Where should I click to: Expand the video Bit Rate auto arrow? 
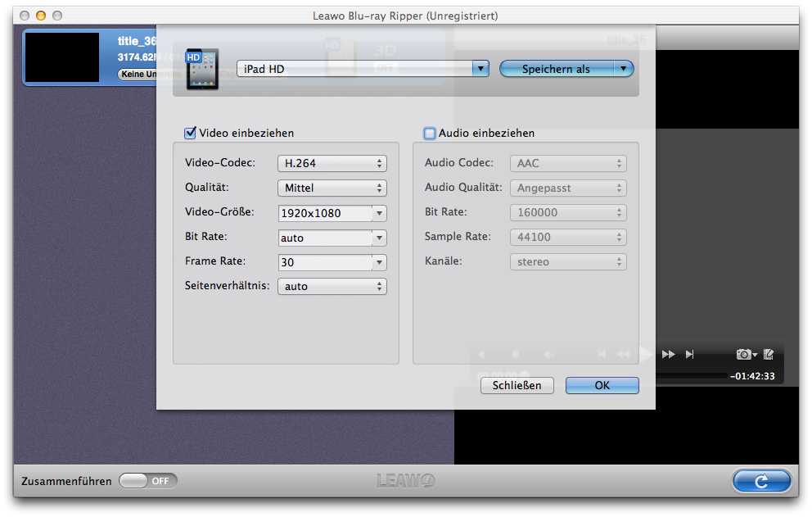coord(379,238)
